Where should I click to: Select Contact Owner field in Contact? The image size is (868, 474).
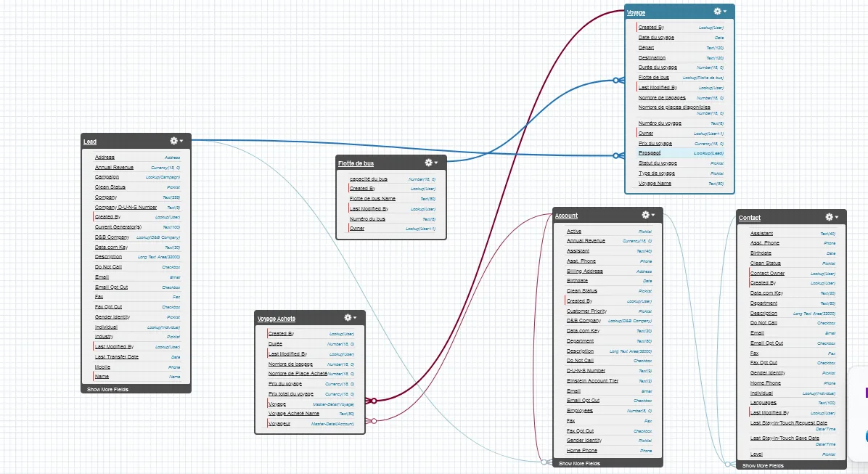[793, 273]
